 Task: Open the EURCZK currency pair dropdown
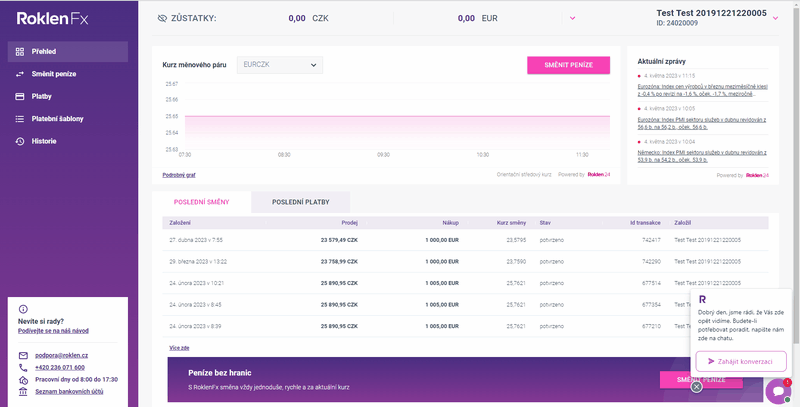pyautogui.click(x=280, y=65)
